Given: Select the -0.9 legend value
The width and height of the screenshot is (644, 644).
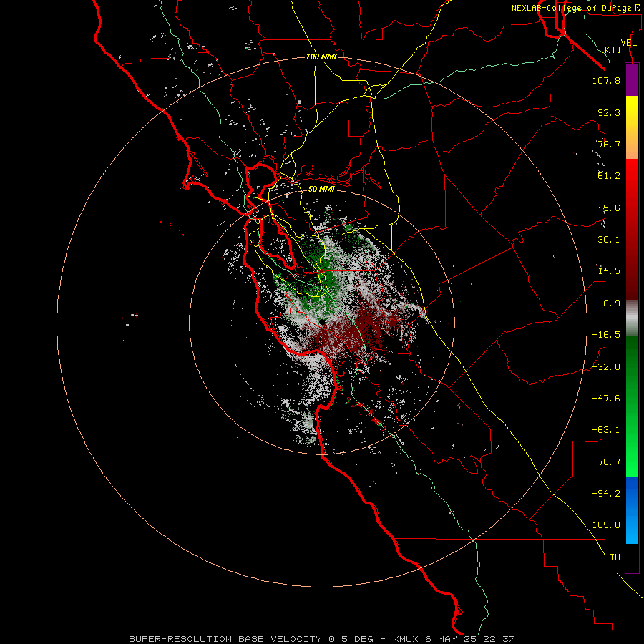Looking at the screenshot, I should 609,303.
